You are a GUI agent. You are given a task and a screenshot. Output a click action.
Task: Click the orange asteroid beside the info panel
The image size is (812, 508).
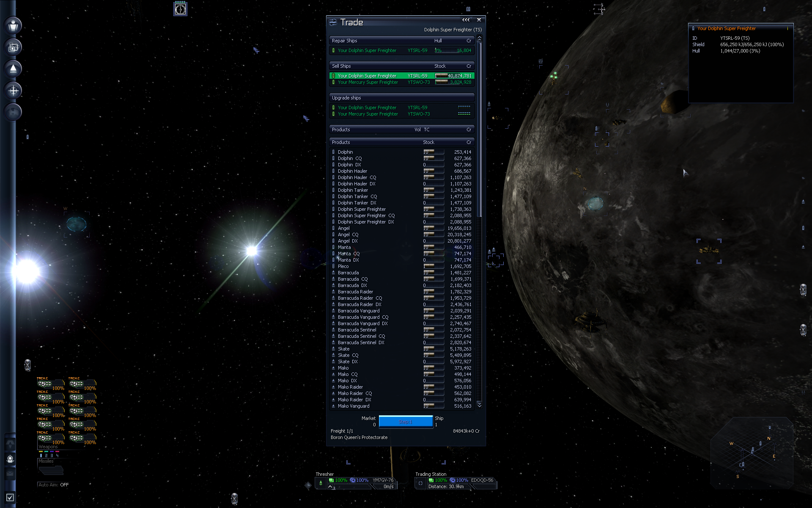[674, 102]
